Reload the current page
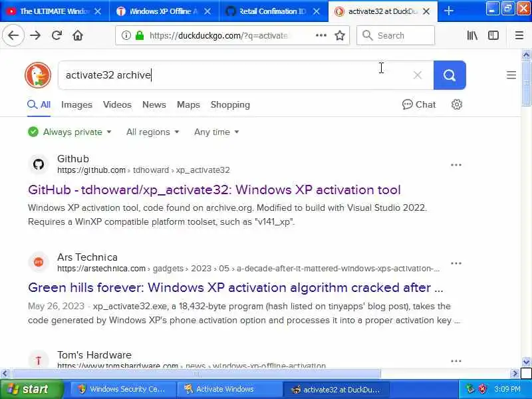 [x=57, y=35]
